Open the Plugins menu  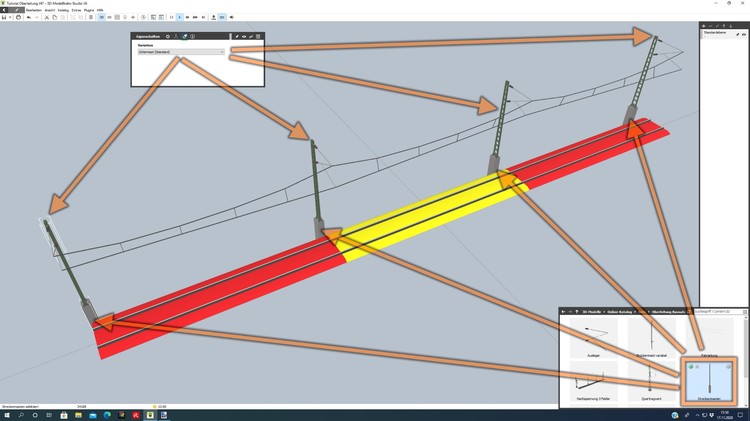point(89,10)
